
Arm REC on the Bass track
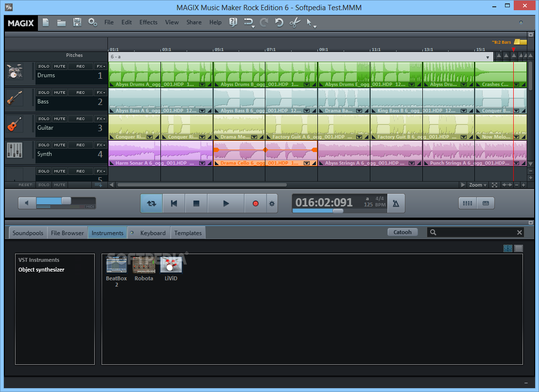pos(81,92)
